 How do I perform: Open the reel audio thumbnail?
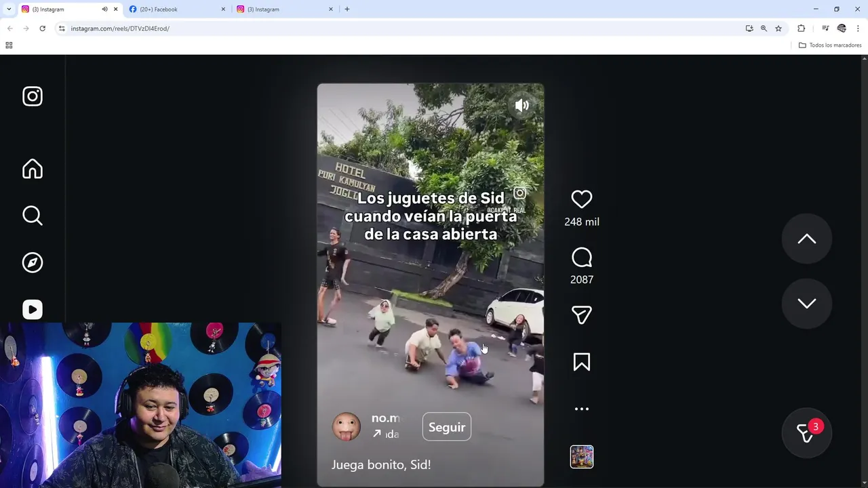point(582,457)
